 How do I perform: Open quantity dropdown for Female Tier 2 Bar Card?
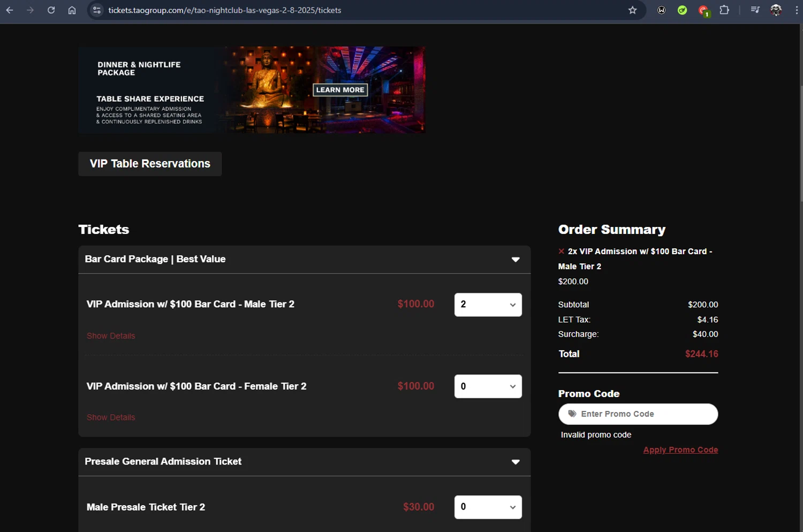pyautogui.click(x=488, y=386)
